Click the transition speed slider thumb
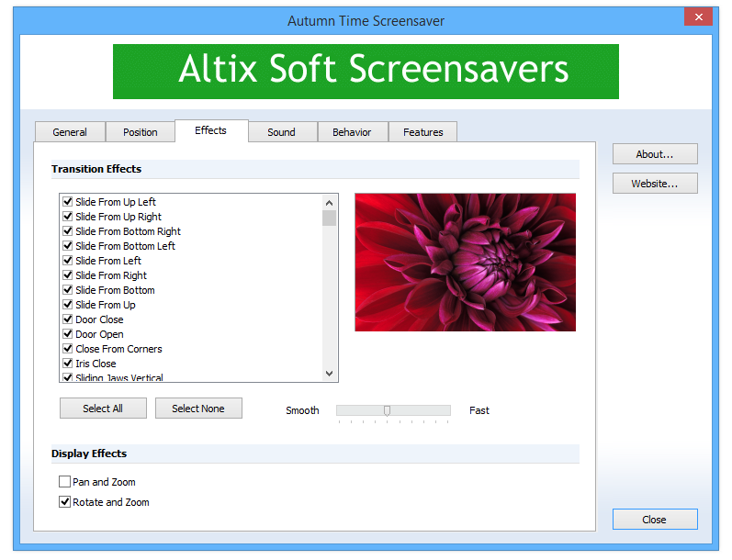Image resolution: width=732 pixels, height=560 pixels. click(387, 410)
